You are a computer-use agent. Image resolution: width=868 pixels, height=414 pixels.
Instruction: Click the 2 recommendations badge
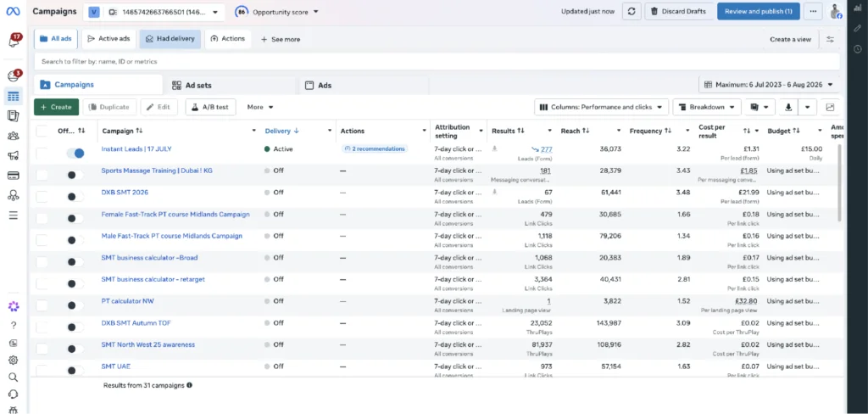point(374,148)
